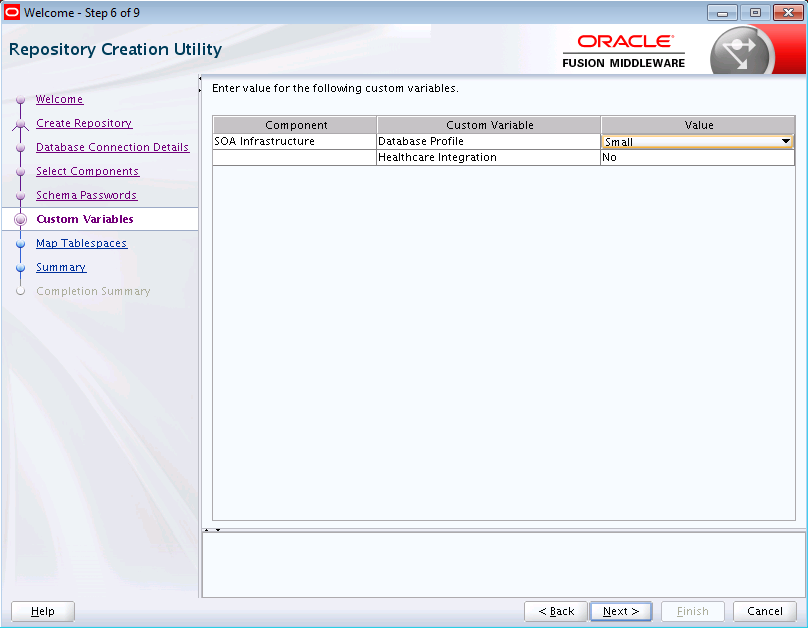Maximize the Repository Creation Utility window
The height and width of the screenshot is (628, 808).
click(755, 12)
